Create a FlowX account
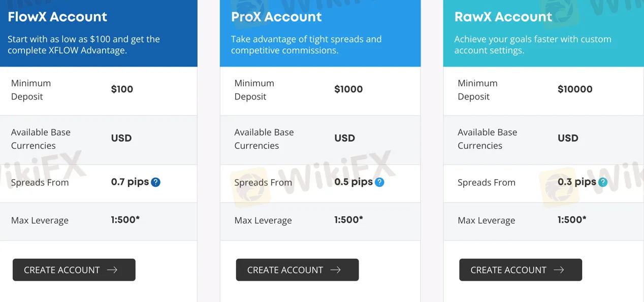Viewport: 644px width, 302px height. click(x=74, y=270)
